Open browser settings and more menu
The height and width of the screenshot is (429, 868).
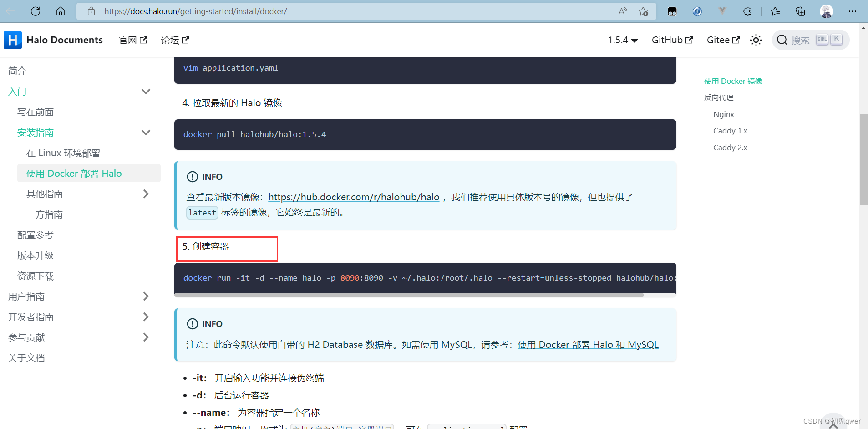tap(853, 11)
